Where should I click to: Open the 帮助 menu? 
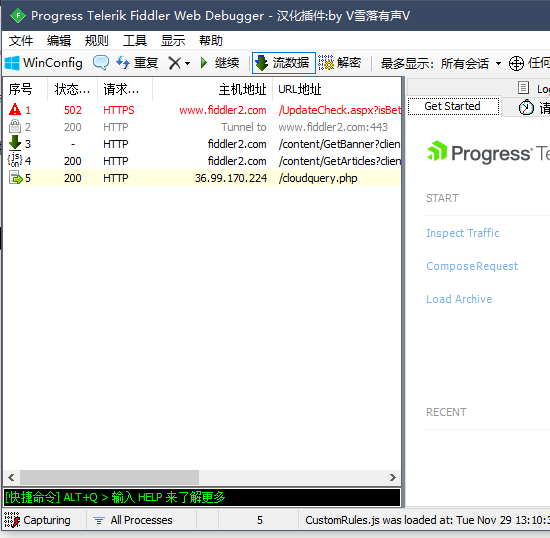(x=211, y=41)
